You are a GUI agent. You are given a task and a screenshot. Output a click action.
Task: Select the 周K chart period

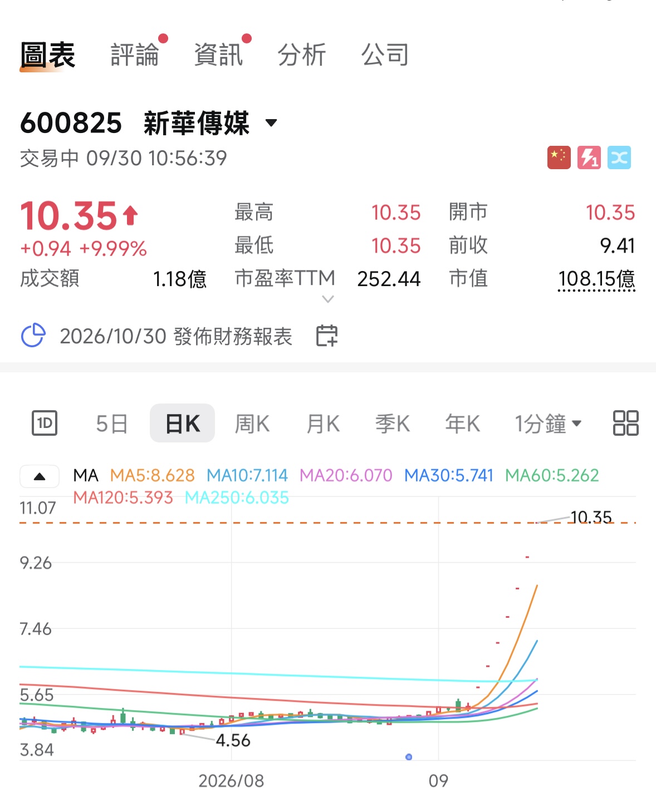tap(252, 424)
